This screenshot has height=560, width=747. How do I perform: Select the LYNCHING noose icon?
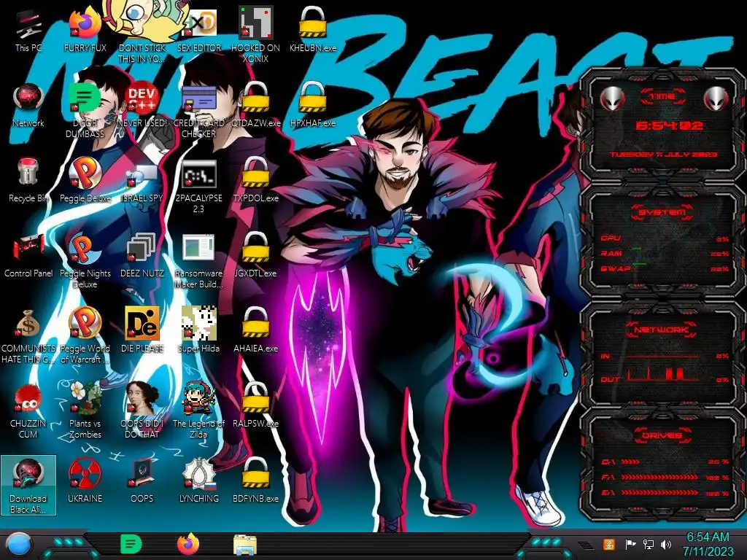click(199, 480)
